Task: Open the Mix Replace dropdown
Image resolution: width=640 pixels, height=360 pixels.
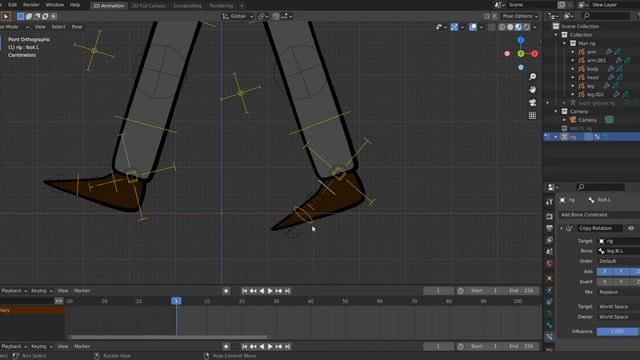Action: click(x=618, y=292)
